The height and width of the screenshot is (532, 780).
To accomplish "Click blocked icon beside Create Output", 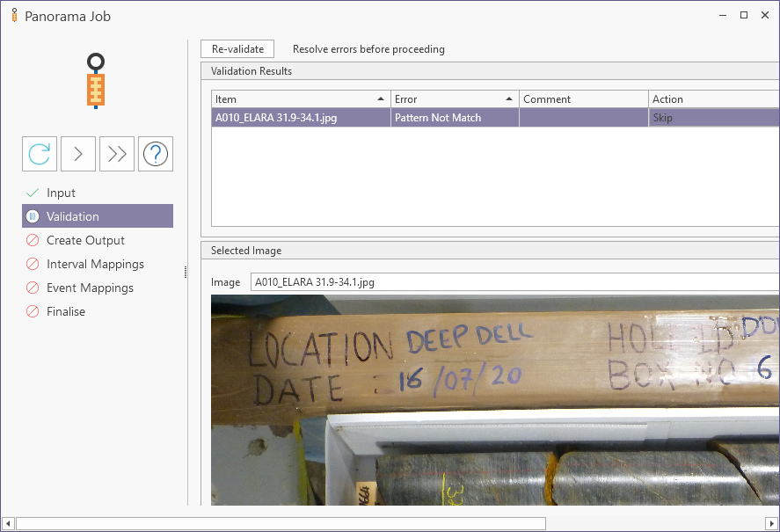I will click(x=33, y=240).
